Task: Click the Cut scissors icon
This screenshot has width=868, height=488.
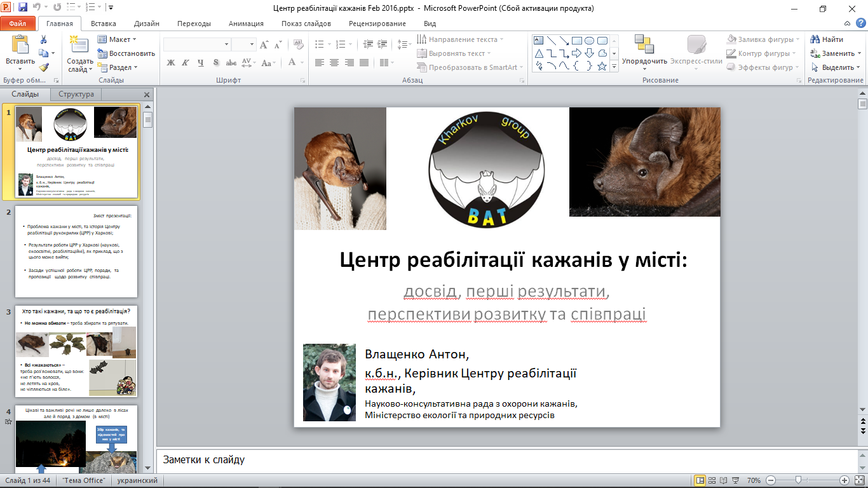Action: (44, 39)
